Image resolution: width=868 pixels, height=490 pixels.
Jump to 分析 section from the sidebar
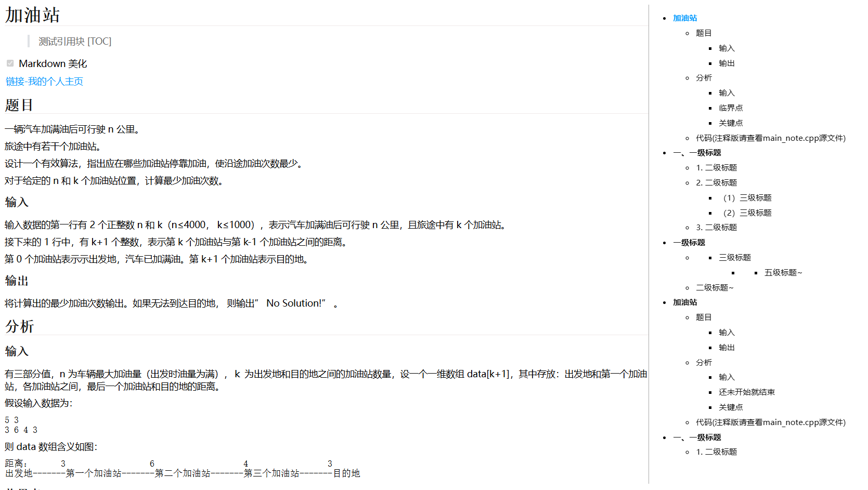pos(704,77)
